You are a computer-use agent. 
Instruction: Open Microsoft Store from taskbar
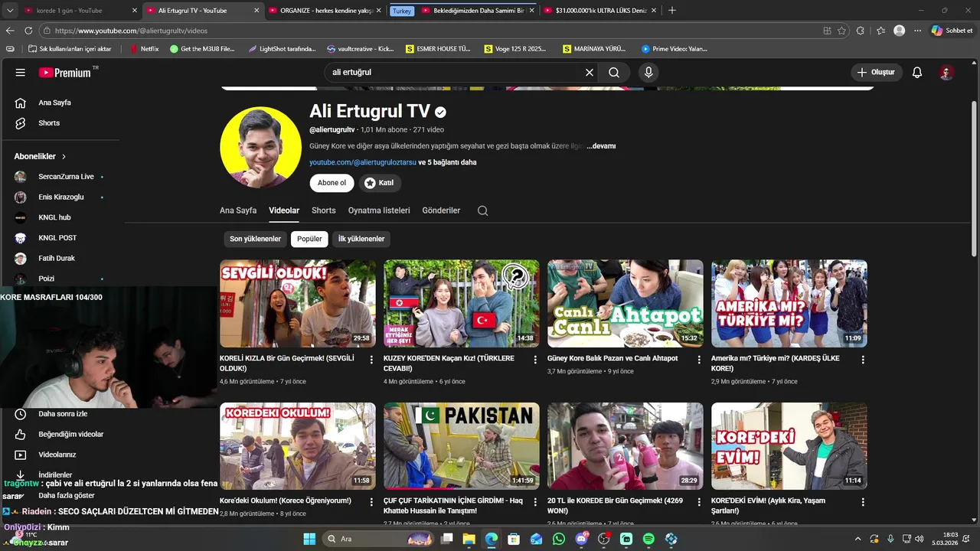click(x=514, y=540)
